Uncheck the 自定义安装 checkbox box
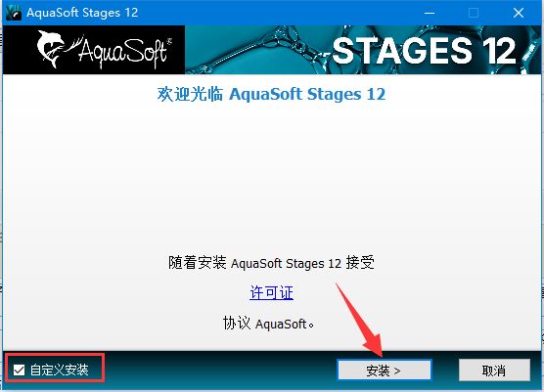The image size is (544, 392). [20, 370]
